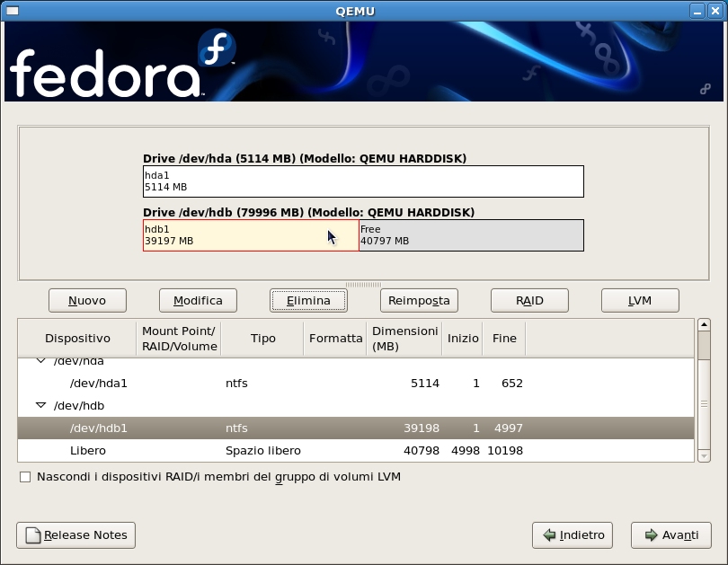Image resolution: width=728 pixels, height=565 pixels.
Task: Click Drive /dev/hdb heading text
Action: click(x=309, y=213)
